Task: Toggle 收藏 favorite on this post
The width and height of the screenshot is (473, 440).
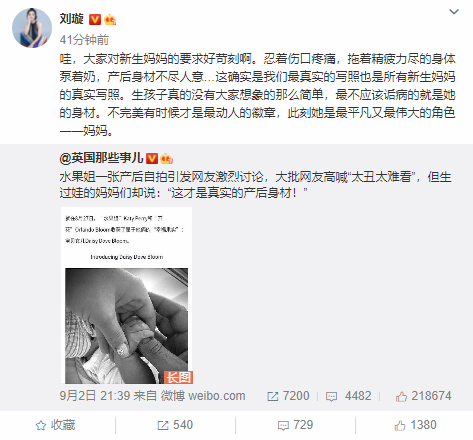Action: tap(55, 425)
